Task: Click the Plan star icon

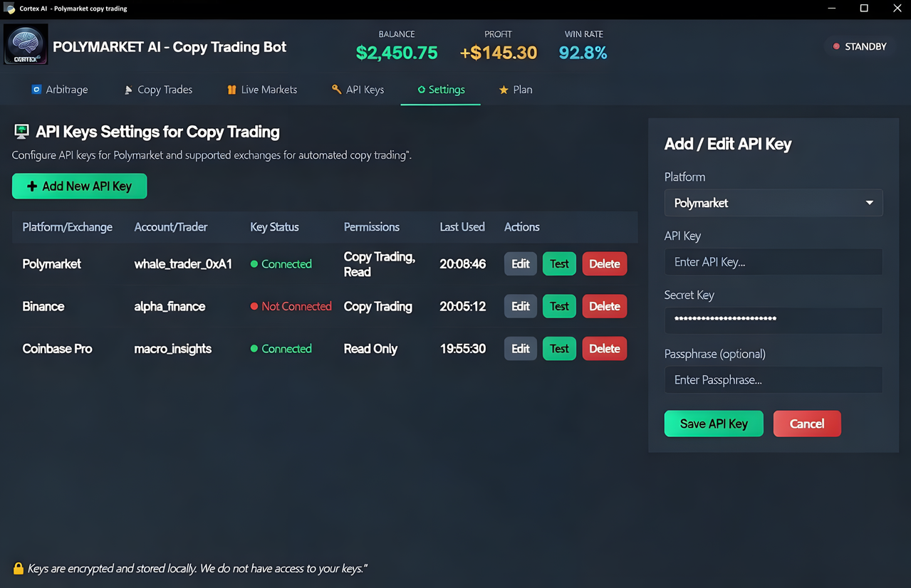Action: coord(504,90)
